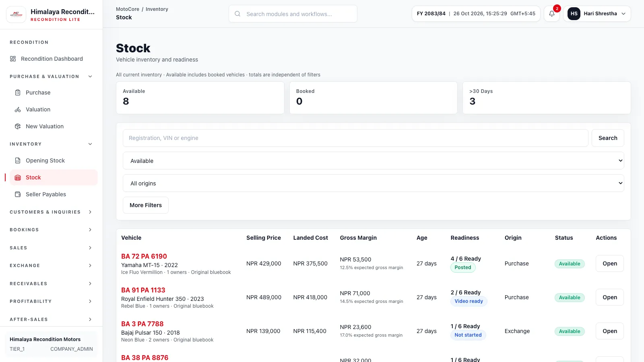The height and width of the screenshot is (362, 644).
Task: Click the Seller Payables wallet icon
Action: click(x=18, y=194)
